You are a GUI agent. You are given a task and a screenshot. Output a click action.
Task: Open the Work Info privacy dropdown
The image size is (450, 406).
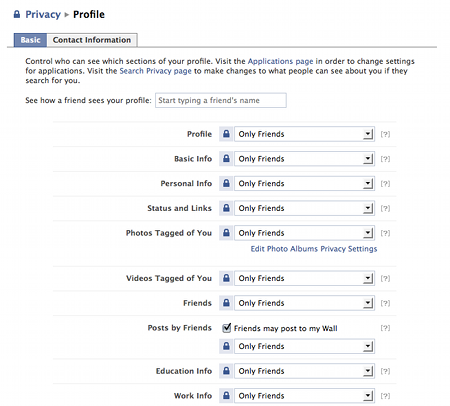[x=304, y=396]
